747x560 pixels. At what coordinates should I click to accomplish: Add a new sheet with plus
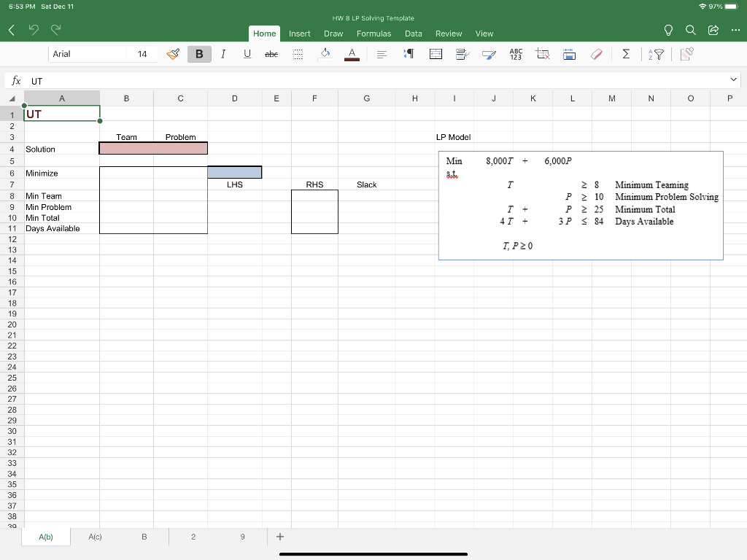click(280, 537)
